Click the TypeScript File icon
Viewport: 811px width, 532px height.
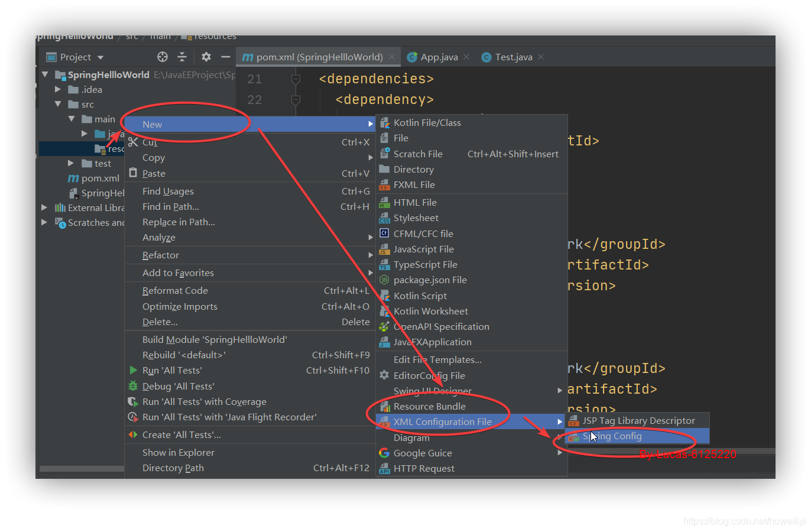tap(384, 264)
